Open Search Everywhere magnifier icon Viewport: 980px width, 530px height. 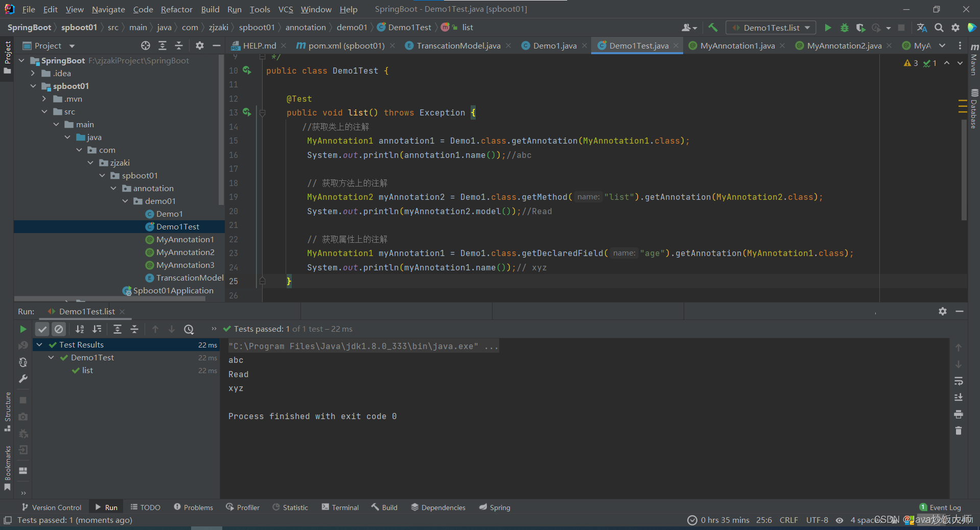pyautogui.click(x=939, y=28)
